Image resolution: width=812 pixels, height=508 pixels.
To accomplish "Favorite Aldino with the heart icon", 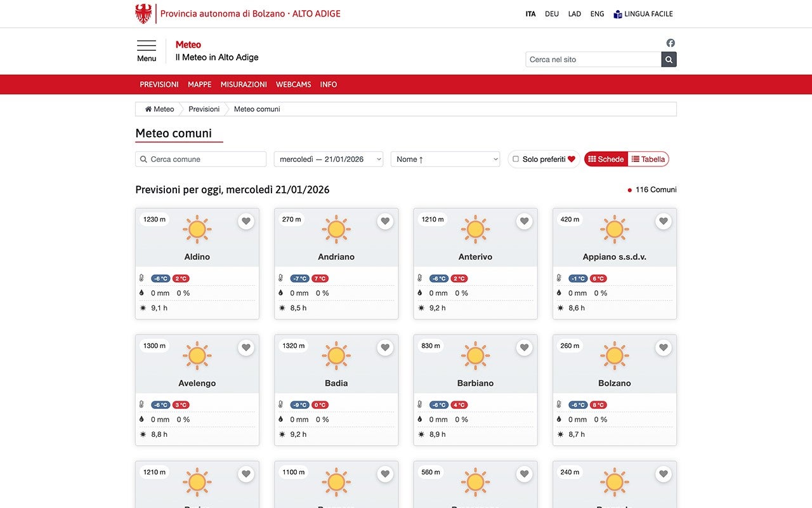I will (x=246, y=221).
